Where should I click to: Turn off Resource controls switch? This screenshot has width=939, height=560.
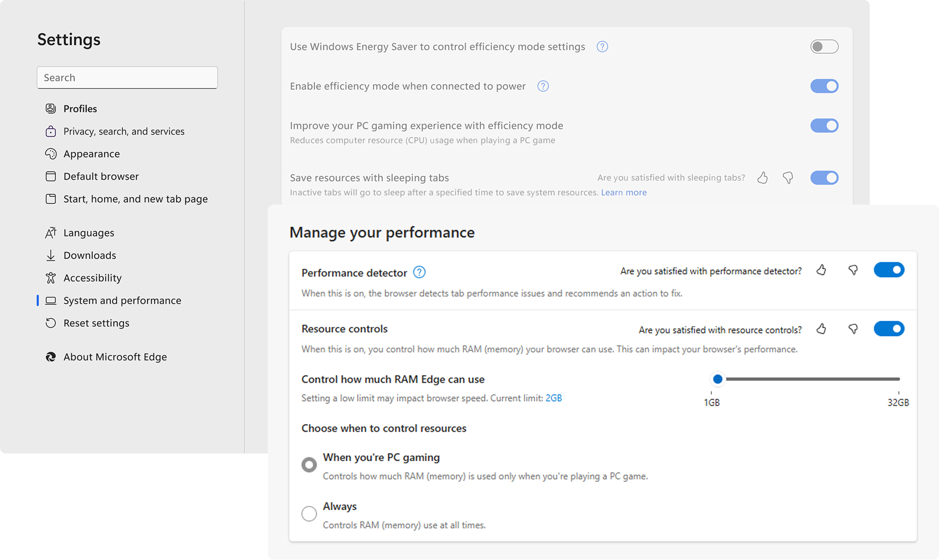889,329
